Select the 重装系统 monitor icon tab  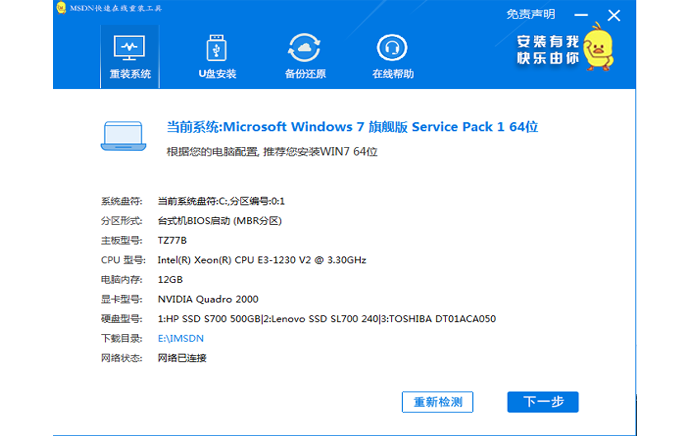[x=129, y=48]
